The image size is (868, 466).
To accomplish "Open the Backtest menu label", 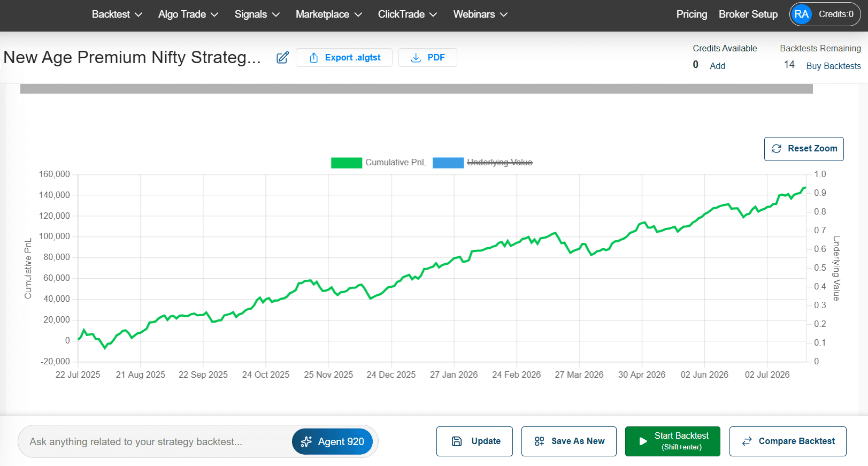I will tap(111, 14).
